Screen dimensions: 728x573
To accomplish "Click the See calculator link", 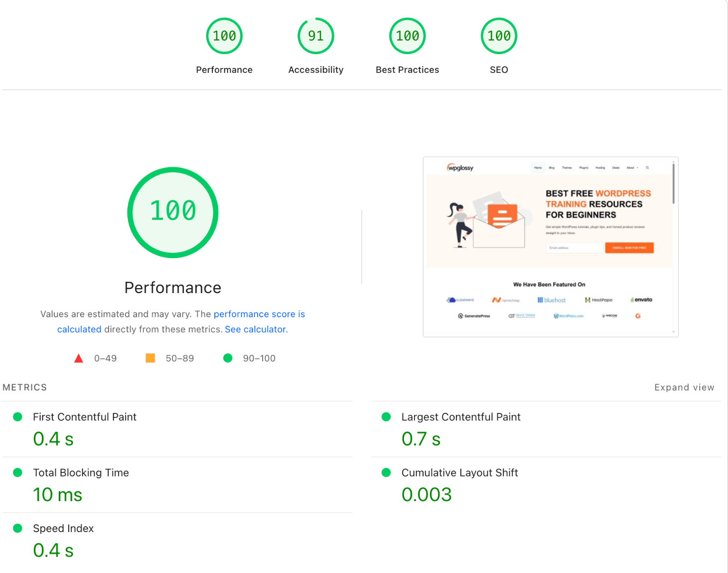I will pos(256,329).
